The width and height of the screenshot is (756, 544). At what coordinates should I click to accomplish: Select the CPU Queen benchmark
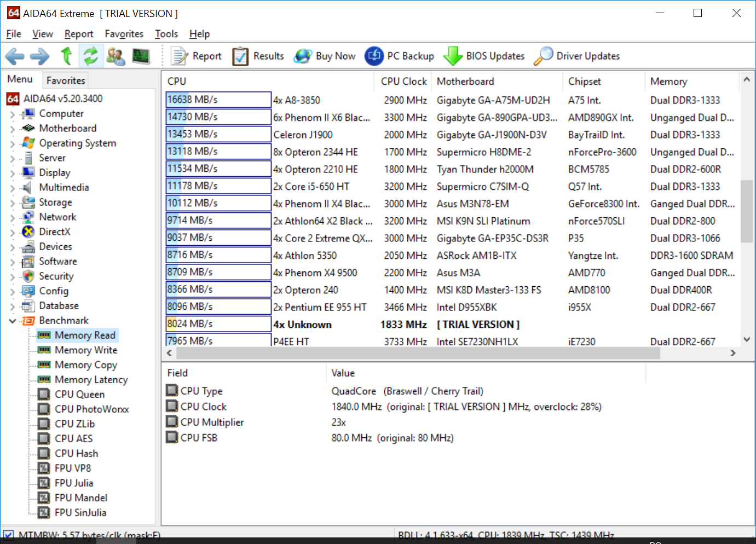(x=79, y=395)
